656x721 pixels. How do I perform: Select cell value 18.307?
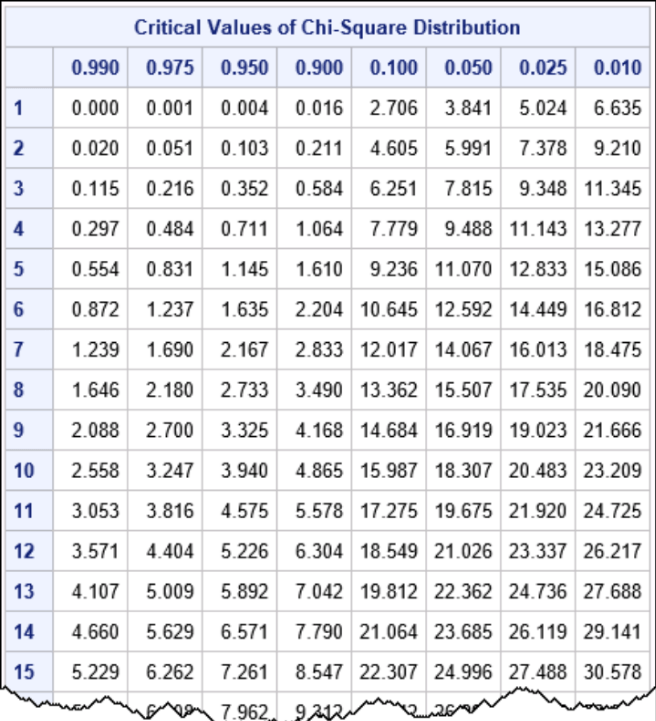(463, 470)
